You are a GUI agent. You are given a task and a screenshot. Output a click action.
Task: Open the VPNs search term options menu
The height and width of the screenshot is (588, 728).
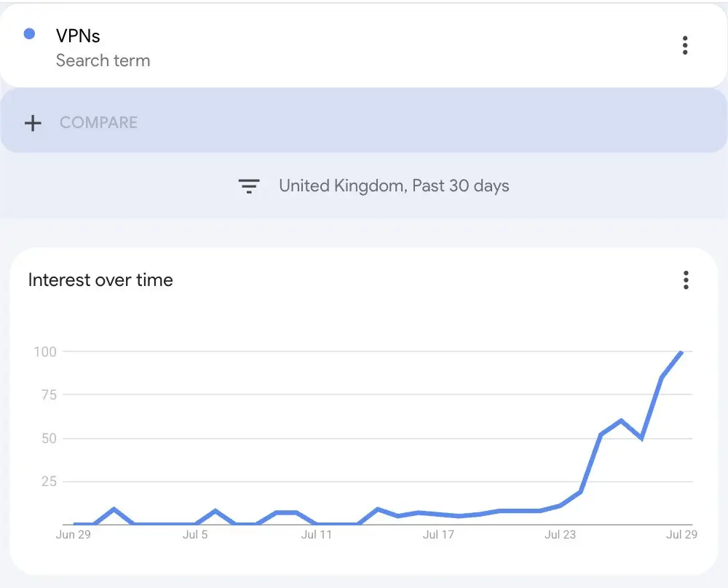click(x=685, y=45)
